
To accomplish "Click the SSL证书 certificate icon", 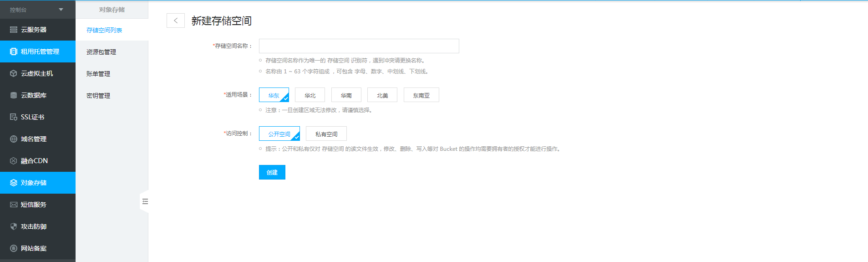I will 14,117.
